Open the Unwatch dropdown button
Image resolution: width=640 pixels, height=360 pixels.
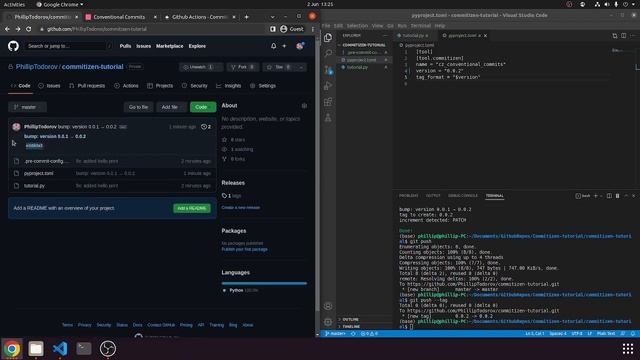pos(201,67)
